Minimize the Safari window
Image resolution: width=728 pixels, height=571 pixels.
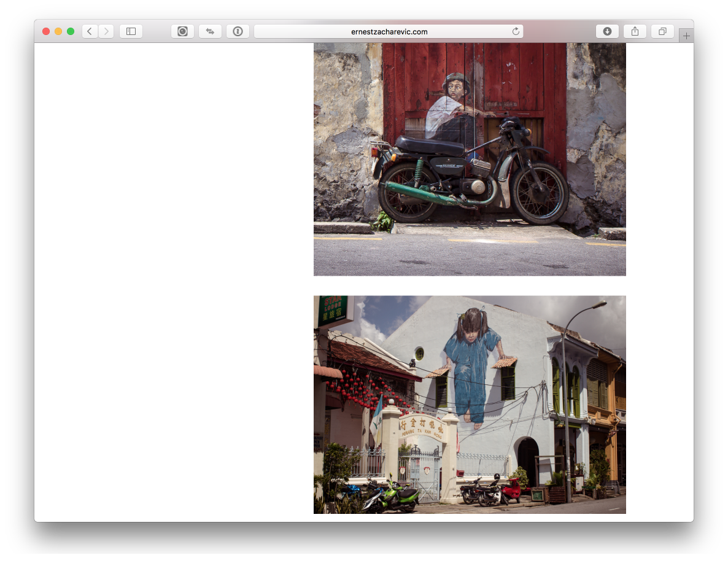pyautogui.click(x=58, y=31)
